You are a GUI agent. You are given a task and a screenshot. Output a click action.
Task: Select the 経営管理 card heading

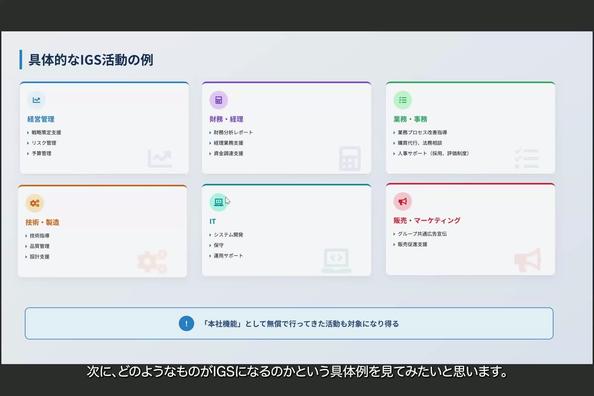pos(41,119)
